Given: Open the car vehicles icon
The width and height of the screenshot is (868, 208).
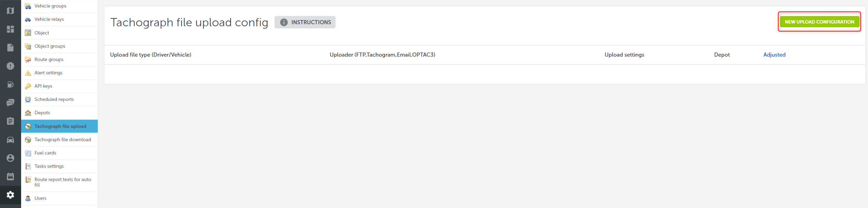Looking at the screenshot, I should click(11, 140).
